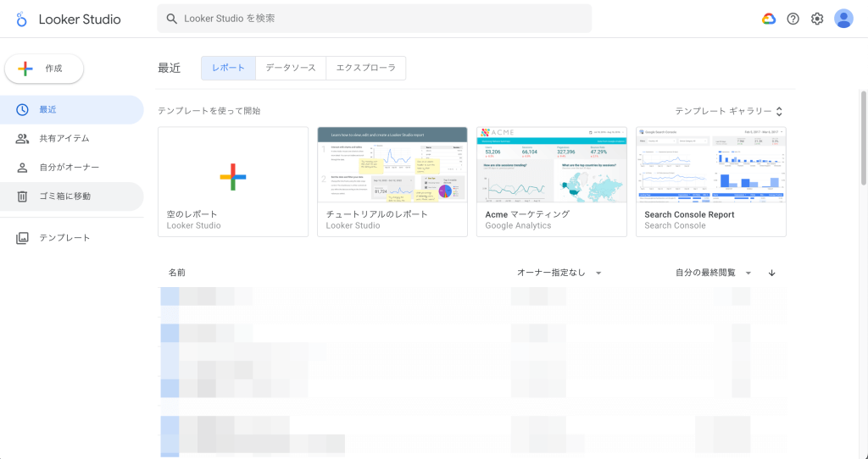Viewport: 868px width, 459px height.
Task: Click the trash icon beside ゴミ箱に移動
Action: [x=22, y=196]
